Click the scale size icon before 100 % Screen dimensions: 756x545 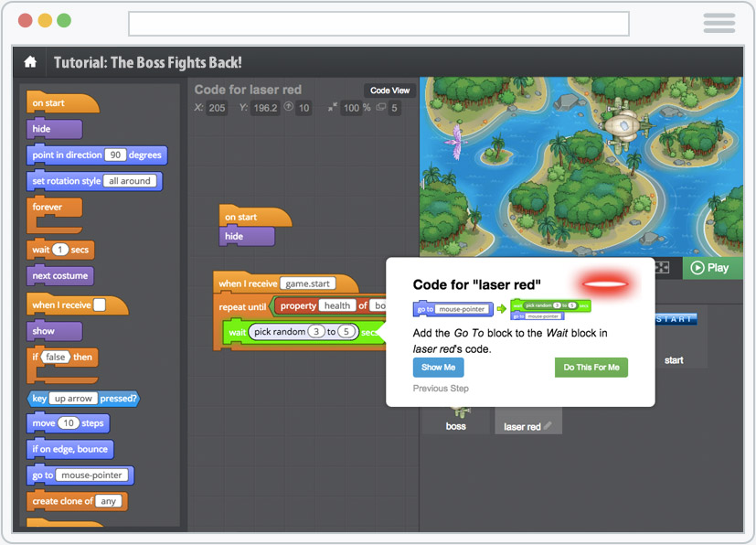coord(331,108)
